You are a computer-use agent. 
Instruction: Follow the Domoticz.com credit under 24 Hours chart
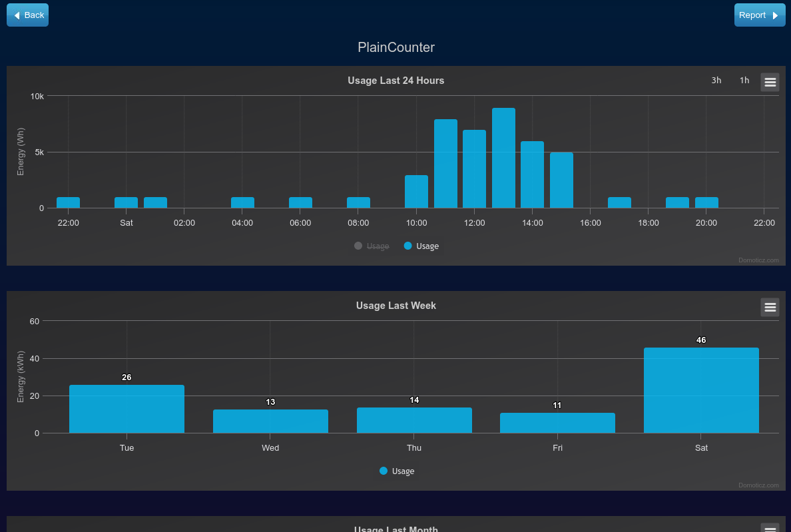pyautogui.click(x=758, y=260)
